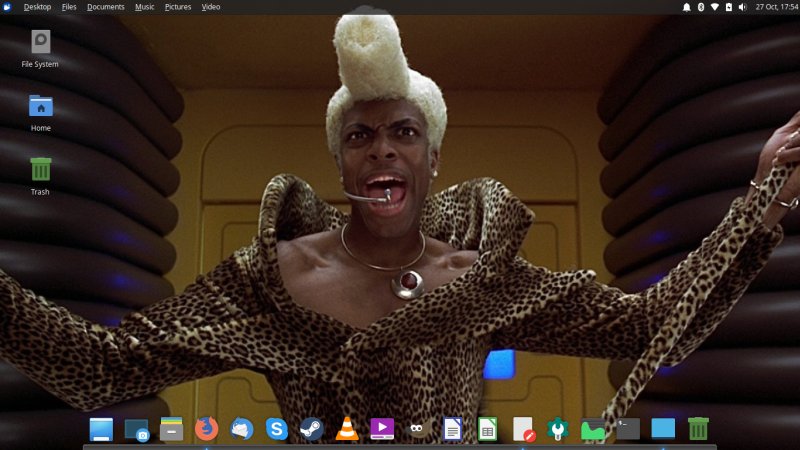This screenshot has height=450, width=800.
Task: Launch Steam from the dock
Action: pyautogui.click(x=312, y=429)
